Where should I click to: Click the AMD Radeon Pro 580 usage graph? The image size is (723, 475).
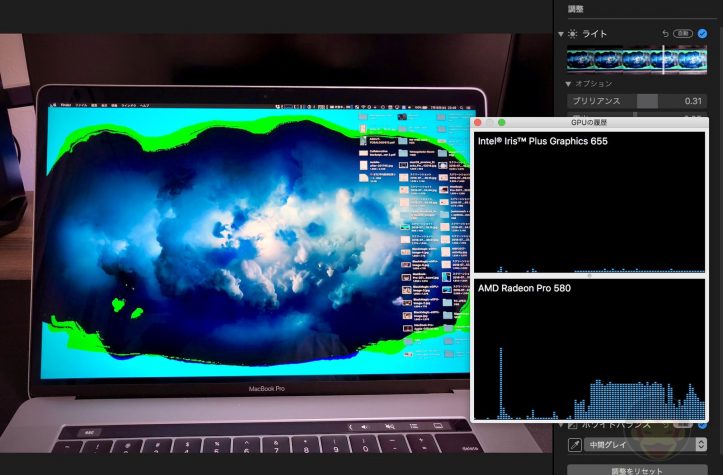click(x=590, y=349)
